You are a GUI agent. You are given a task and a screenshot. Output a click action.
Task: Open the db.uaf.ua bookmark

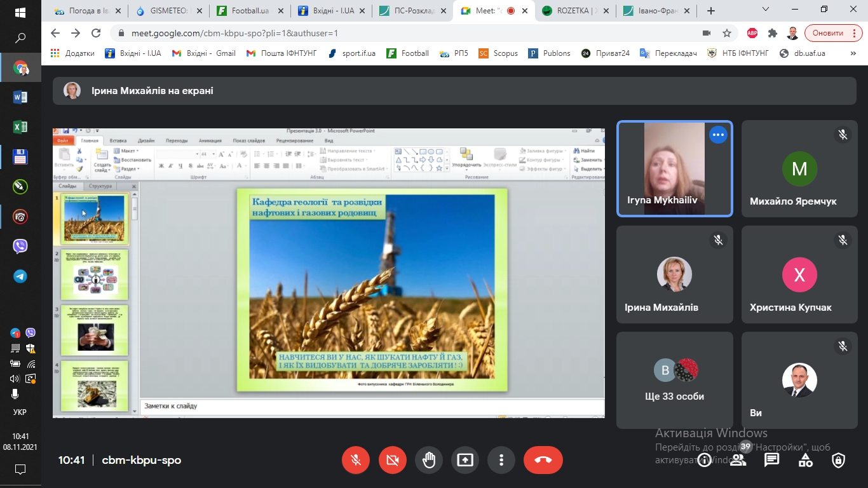[x=803, y=53]
